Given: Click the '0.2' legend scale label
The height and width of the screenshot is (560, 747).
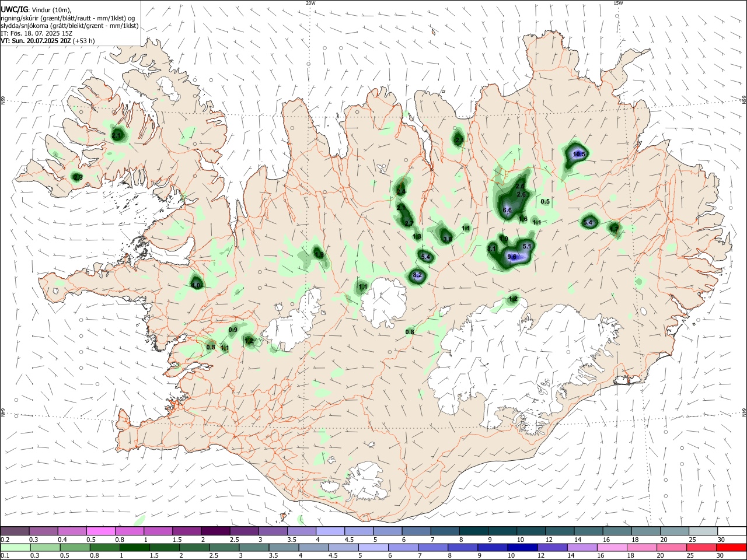Looking at the screenshot, I should click(5, 539).
